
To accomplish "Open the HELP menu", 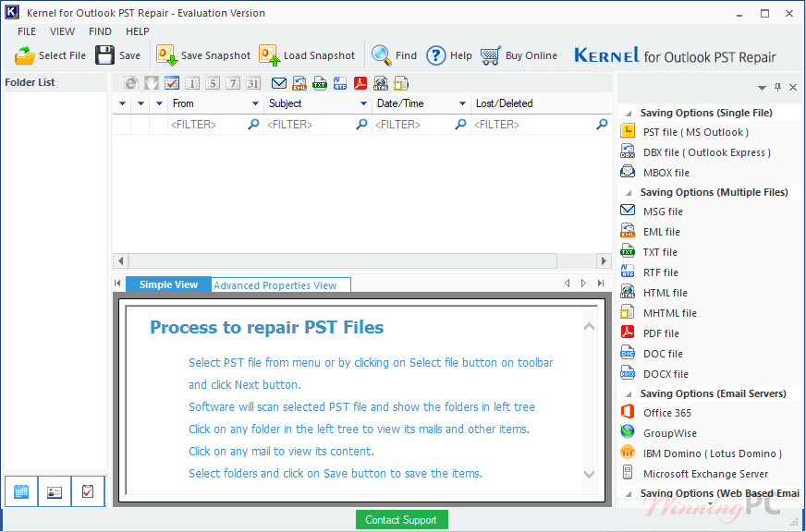I will point(137,31).
